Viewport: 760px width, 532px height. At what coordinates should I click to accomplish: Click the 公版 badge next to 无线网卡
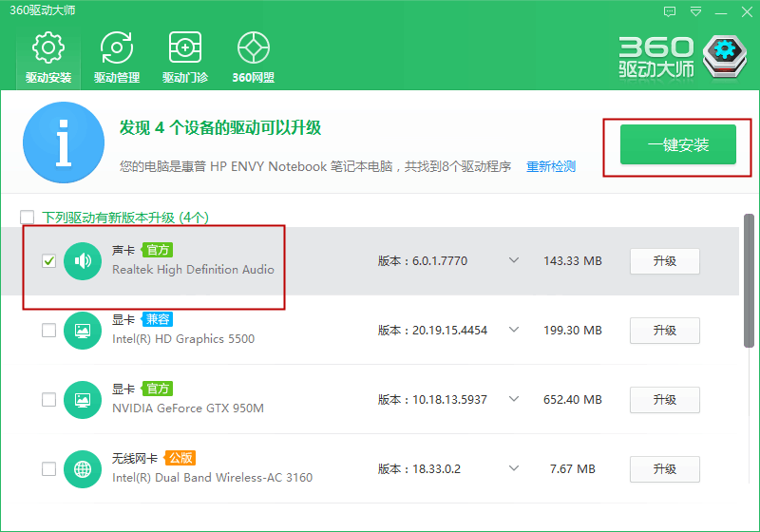coord(180,458)
